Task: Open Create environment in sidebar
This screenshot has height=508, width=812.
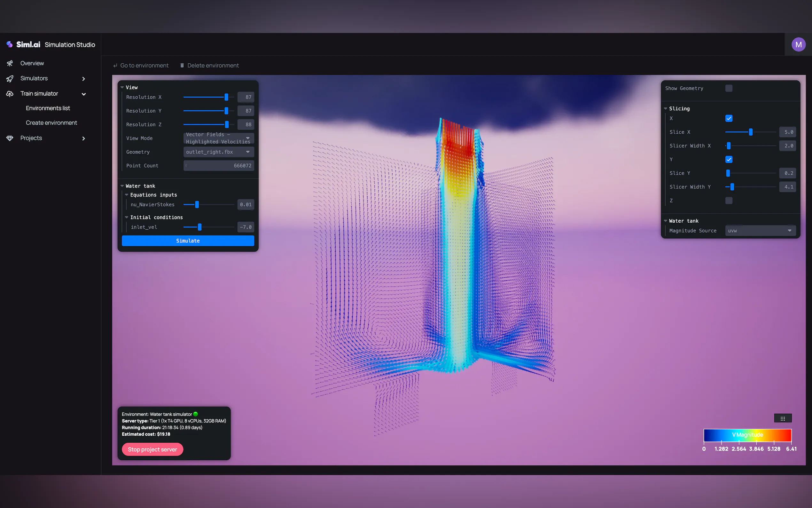Action: [51, 123]
